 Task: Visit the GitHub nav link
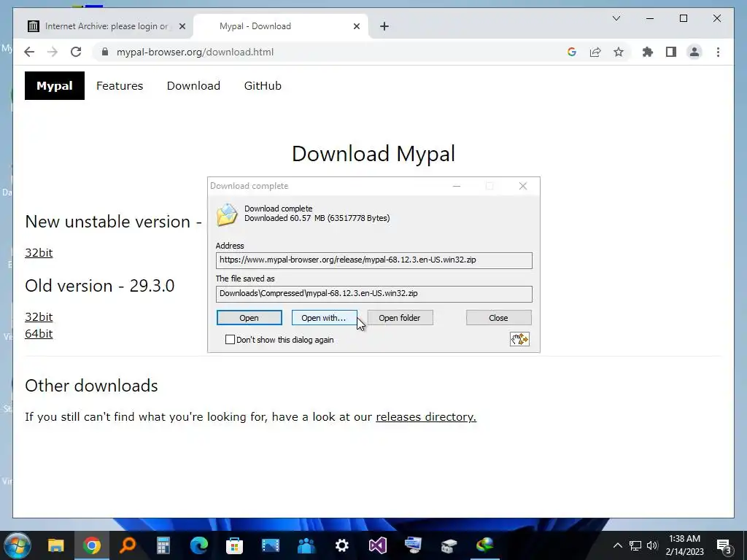point(263,86)
